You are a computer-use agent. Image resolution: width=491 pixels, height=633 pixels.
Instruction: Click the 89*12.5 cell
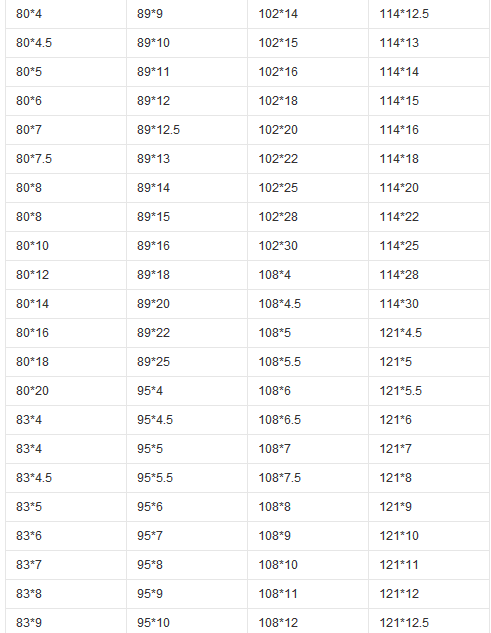click(187, 130)
